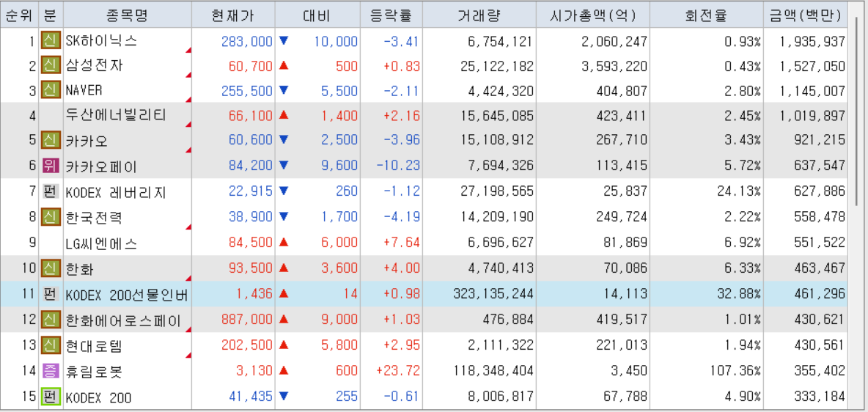
Task: Sort by the 현재가 column header
Action: (233, 15)
